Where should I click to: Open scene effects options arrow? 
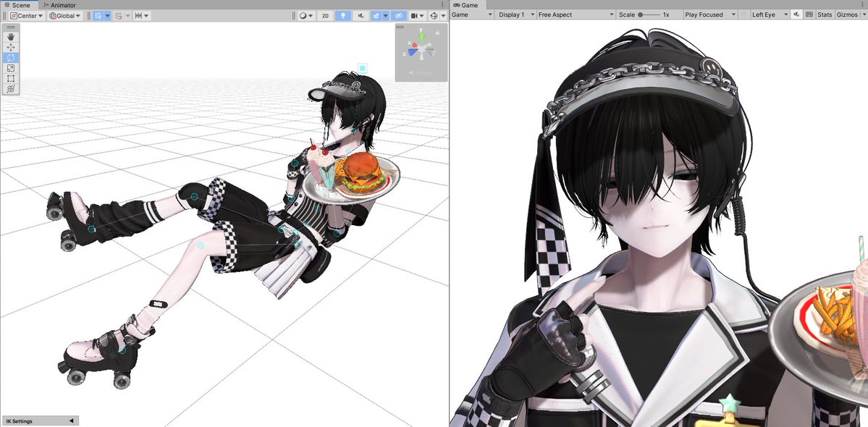point(386,15)
